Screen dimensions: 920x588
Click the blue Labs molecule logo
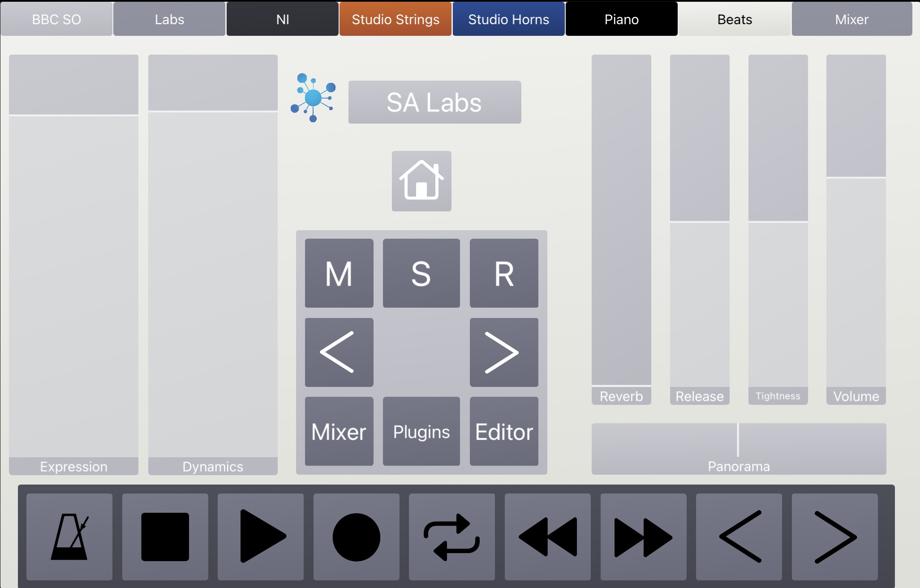tap(313, 98)
